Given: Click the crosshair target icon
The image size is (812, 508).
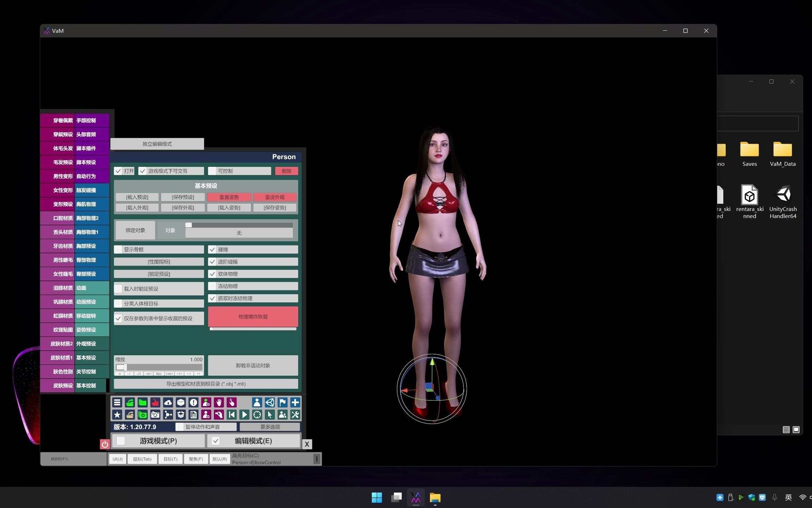Looking at the screenshot, I should (257, 415).
